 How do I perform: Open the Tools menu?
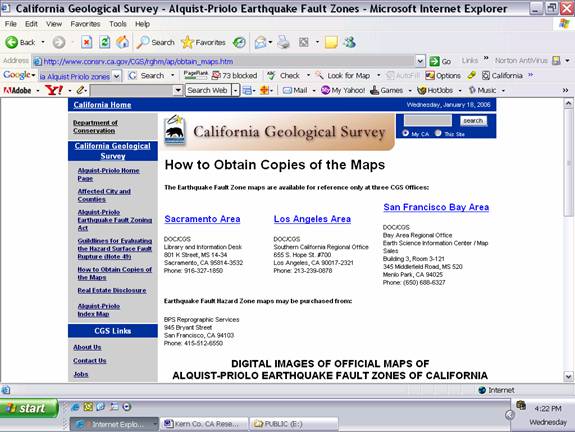(x=118, y=24)
